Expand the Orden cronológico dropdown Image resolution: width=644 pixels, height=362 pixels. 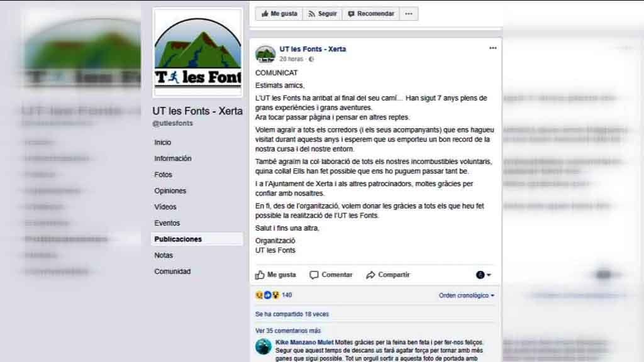466,295
